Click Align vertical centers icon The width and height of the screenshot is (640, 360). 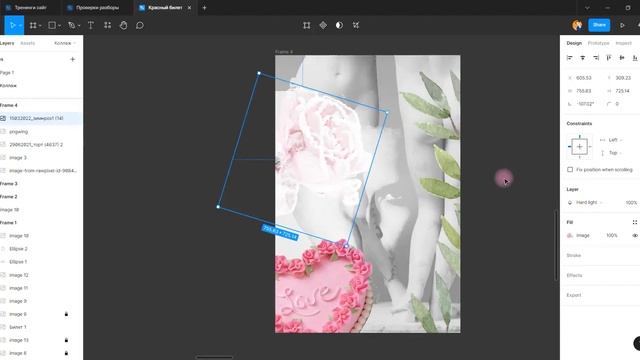click(622, 58)
